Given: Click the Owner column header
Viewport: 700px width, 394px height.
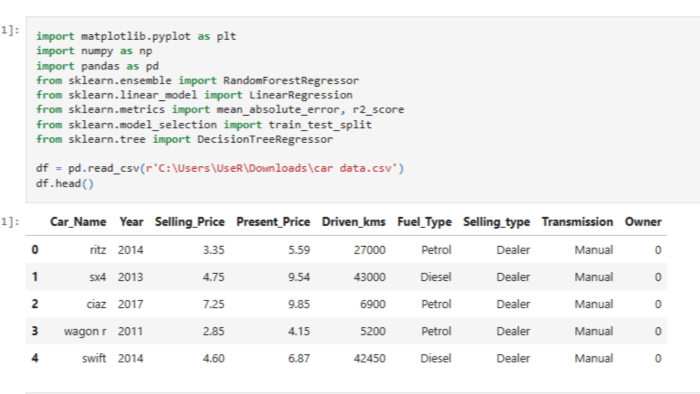Looking at the screenshot, I should coord(643,222).
